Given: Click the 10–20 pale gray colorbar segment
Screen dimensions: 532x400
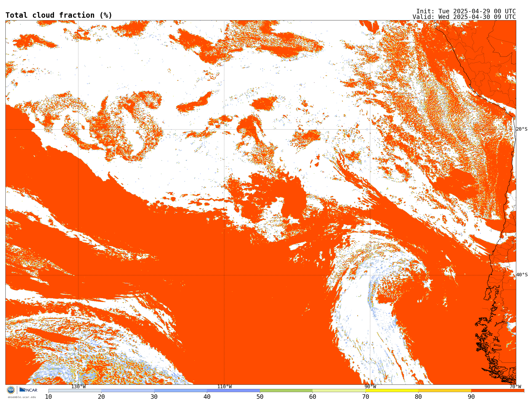Looking at the screenshot, I should [75, 391].
